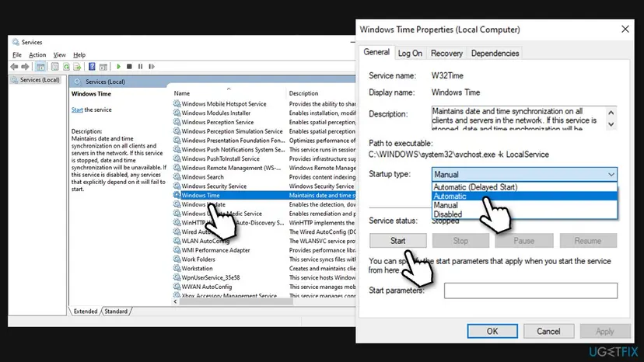Click the gear icon beside WWAN AutoConfig
644x362 pixels.
point(177,287)
